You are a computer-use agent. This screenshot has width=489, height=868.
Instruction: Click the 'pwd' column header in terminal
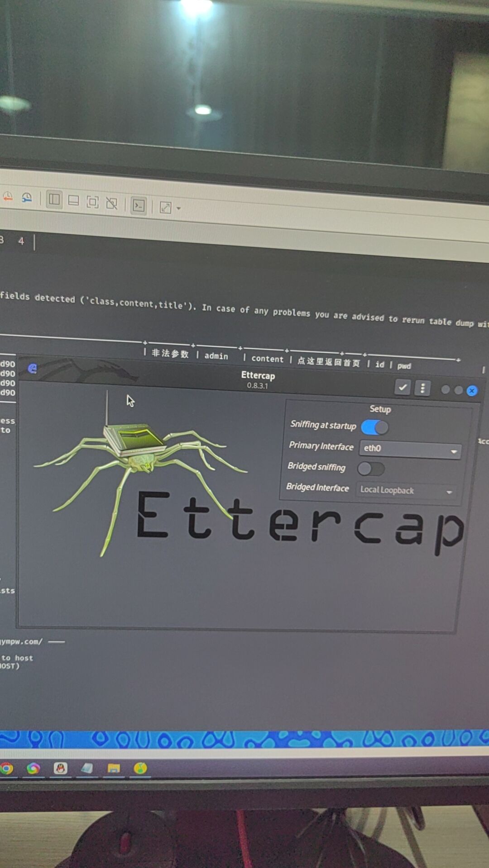point(404,366)
